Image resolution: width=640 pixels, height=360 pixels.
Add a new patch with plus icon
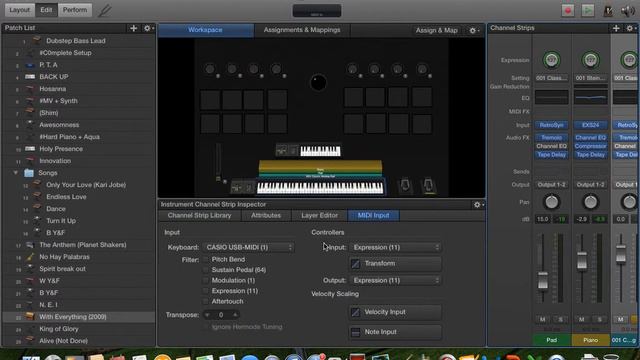point(133,28)
